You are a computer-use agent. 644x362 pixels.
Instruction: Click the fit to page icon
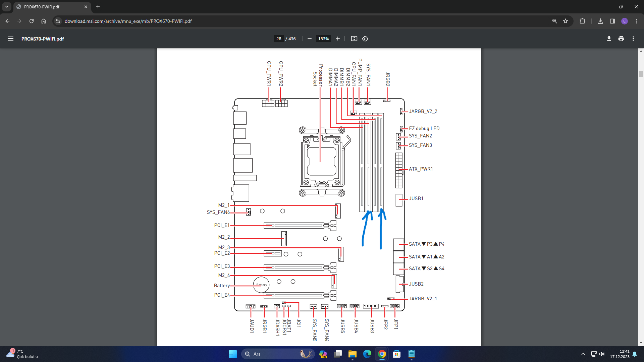coord(354,39)
